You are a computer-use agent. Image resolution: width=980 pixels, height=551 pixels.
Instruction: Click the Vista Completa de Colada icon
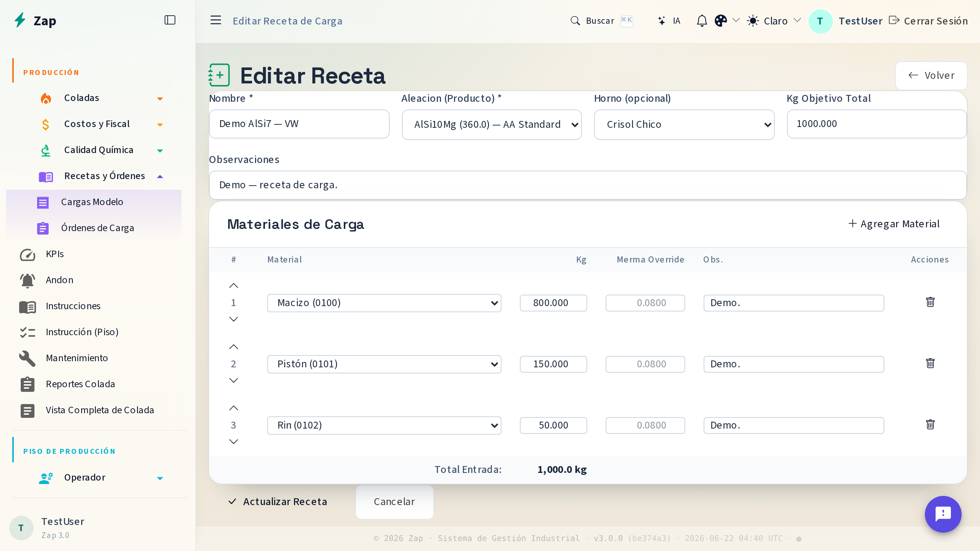27,410
